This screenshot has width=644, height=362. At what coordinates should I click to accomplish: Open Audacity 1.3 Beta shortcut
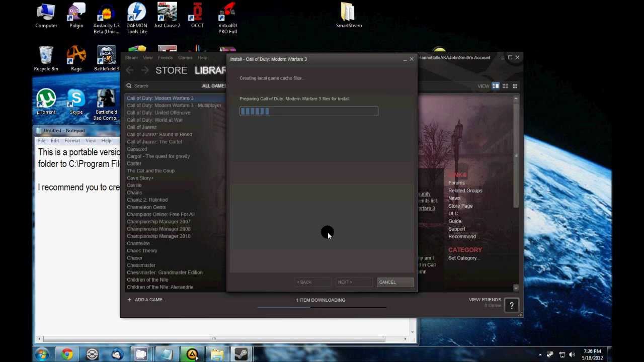click(x=106, y=19)
